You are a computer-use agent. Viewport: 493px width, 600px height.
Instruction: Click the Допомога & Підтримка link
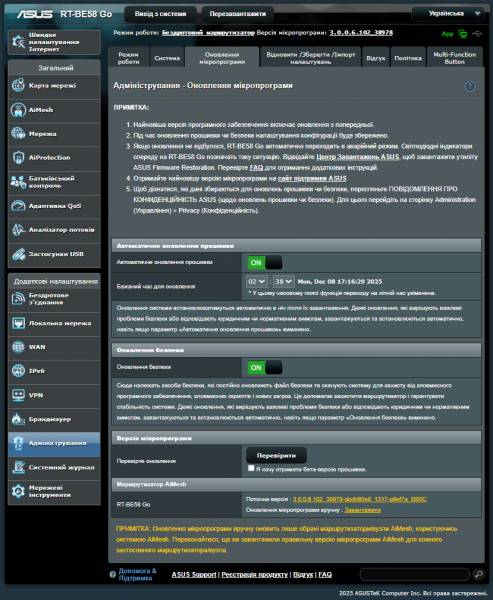pyautogui.click(x=138, y=574)
